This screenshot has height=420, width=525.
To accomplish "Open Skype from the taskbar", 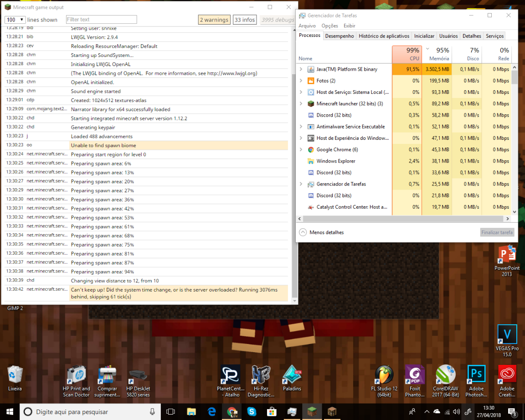I will pos(252,412).
